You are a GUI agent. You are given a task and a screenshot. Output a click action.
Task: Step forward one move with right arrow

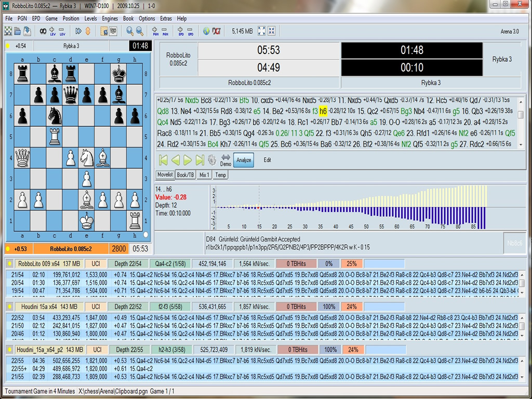tap(188, 160)
